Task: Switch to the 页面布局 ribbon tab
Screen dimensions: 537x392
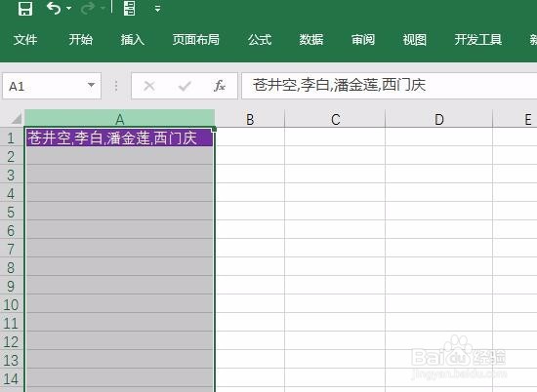Action: coord(196,40)
